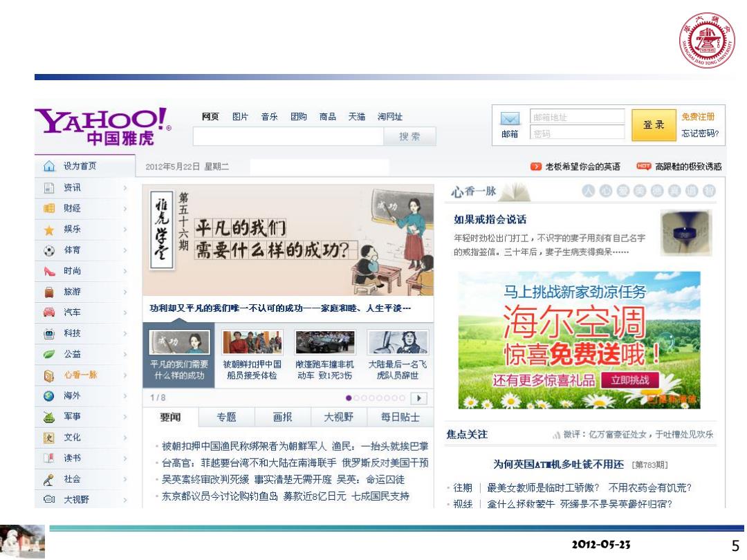Expand the 科技 category arrow
The image size is (747, 560).
(124, 334)
